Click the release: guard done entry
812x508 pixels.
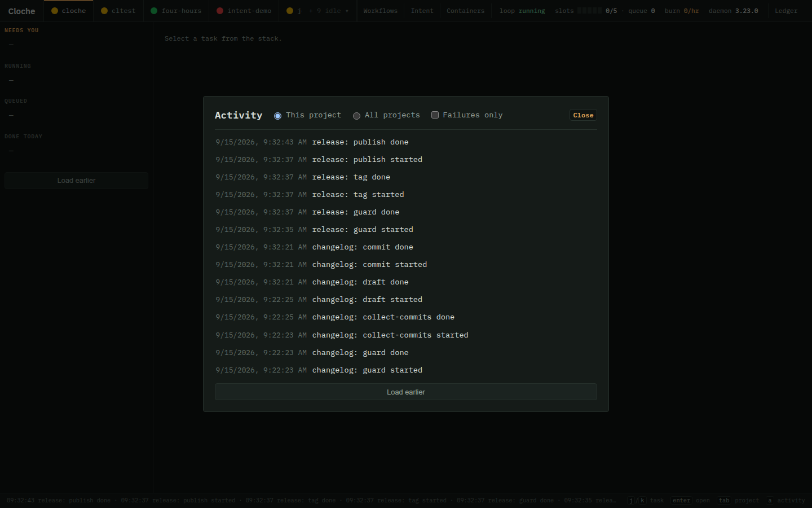pyautogui.click(x=406, y=212)
